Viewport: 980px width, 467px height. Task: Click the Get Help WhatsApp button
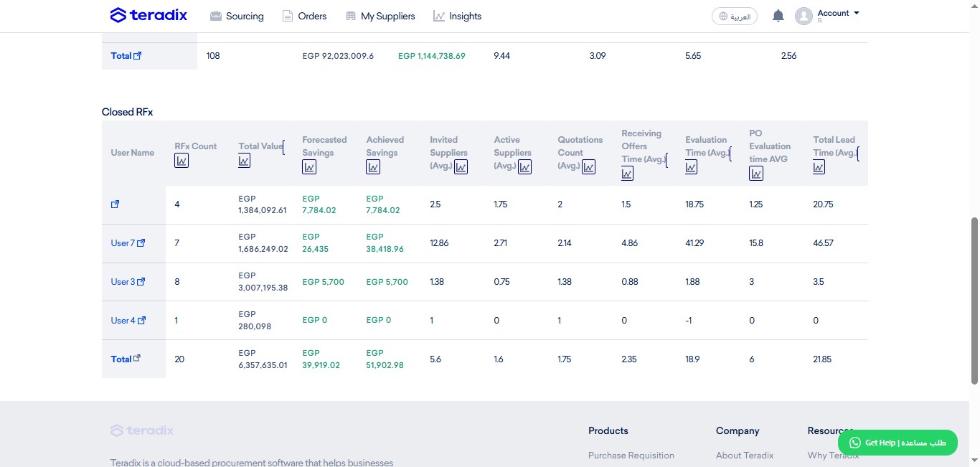point(897,443)
